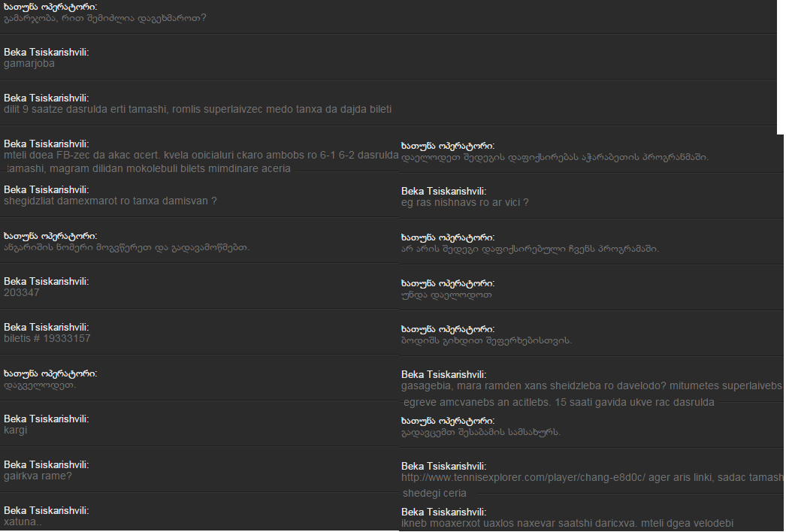
Task: Select the "kargi" reply message
Action: (16, 431)
